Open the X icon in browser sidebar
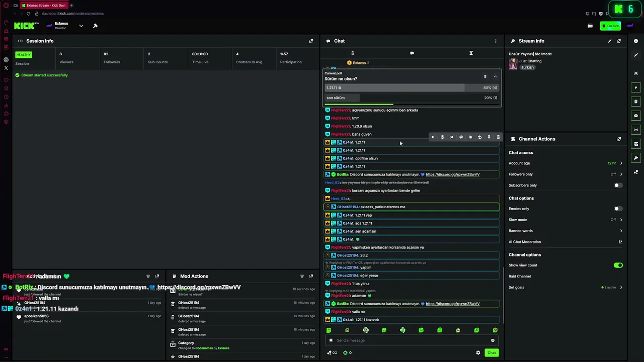Viewport: 644px width, 362px height. [x=6, y=68]
